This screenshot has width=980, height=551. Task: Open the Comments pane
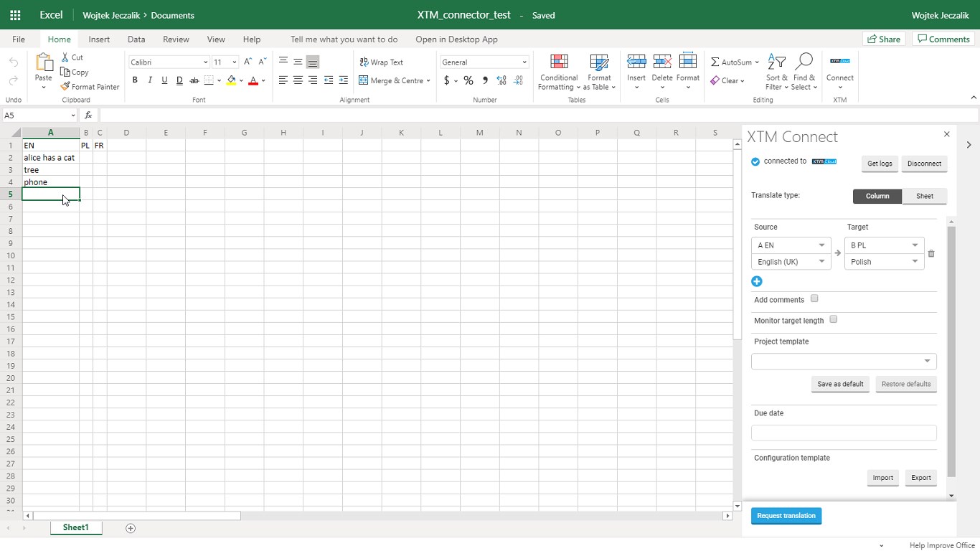[x=943, y=39]
